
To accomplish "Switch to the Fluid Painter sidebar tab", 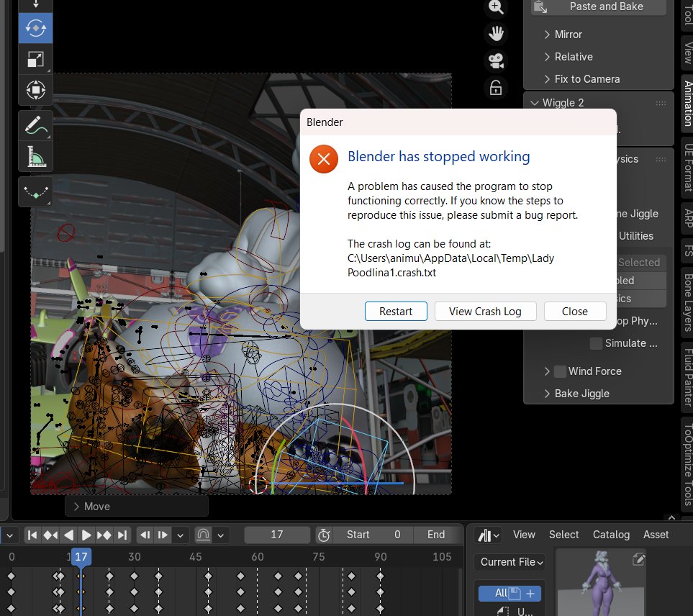I will [x=687, y=376].
